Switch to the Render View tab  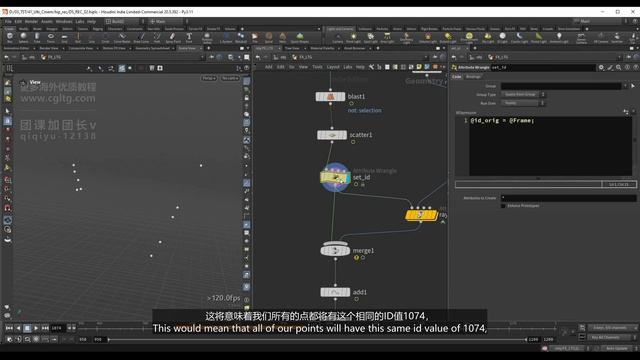click(x=49, y=48)
